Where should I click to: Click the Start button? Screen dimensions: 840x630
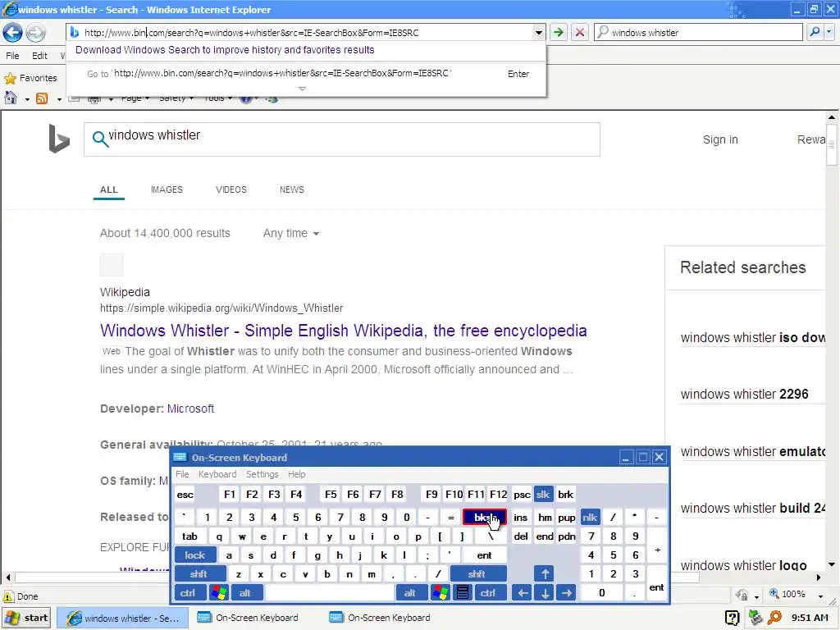coord(26,619)
